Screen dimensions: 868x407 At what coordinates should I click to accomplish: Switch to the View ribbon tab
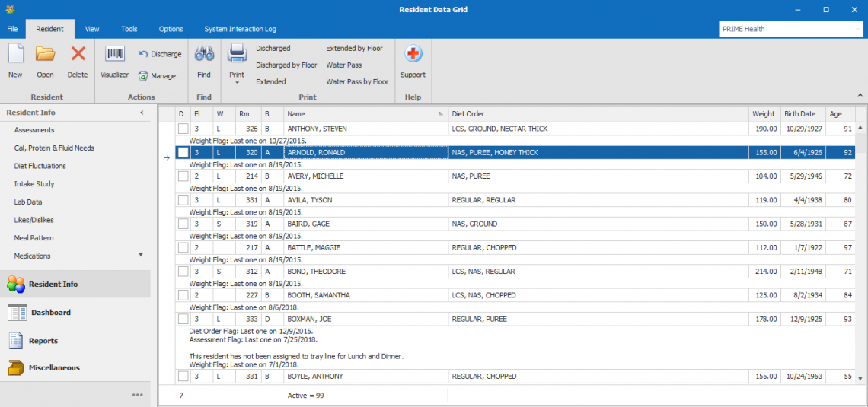point(92,29)
